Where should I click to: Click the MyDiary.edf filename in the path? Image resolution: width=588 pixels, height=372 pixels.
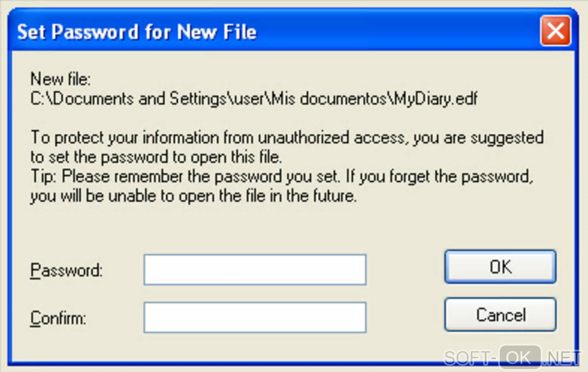pos(436,98)
